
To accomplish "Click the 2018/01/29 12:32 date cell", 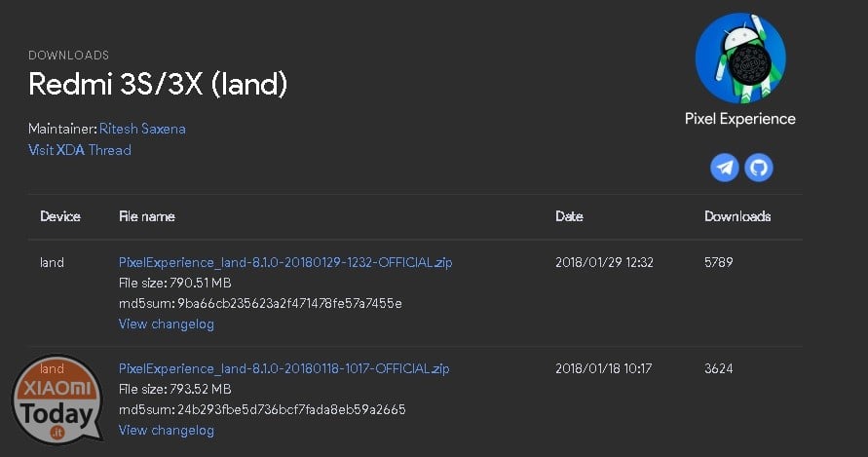I will coord(604,262).
